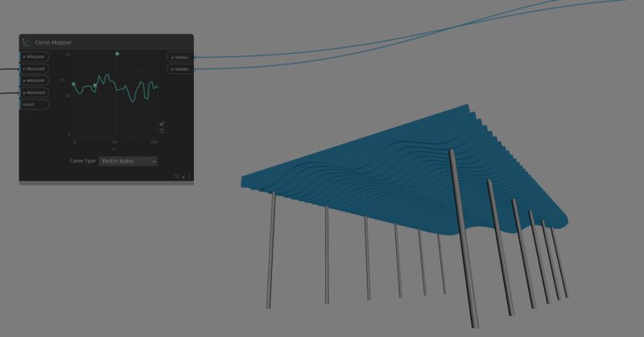Click the x-Values output port

click(x=180, y=69)
